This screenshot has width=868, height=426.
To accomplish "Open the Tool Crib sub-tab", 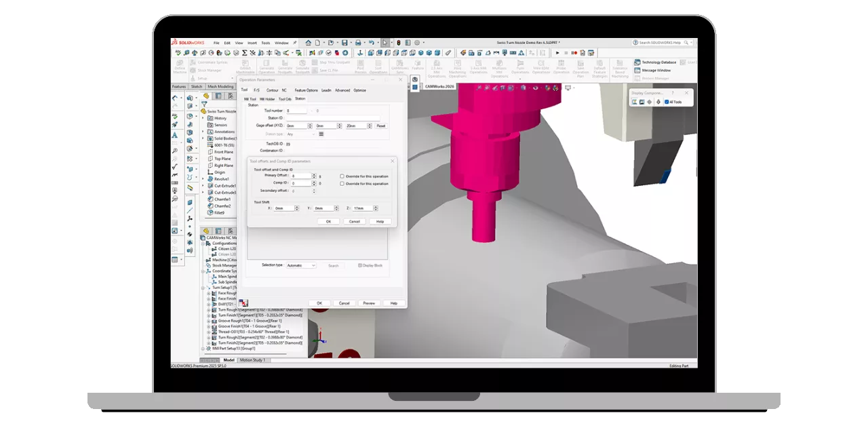I will (x=285, y=99).
